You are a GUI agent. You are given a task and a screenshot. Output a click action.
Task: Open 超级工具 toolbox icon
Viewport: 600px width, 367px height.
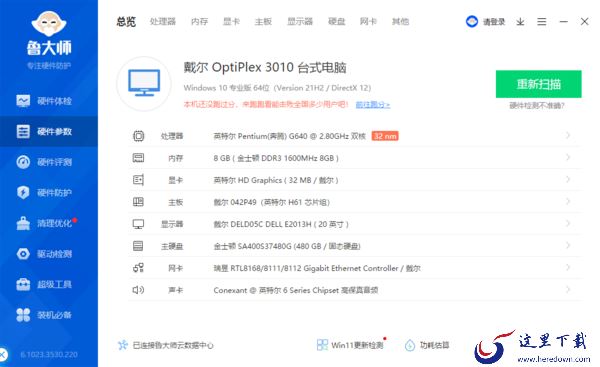click(x=23, y=284)
